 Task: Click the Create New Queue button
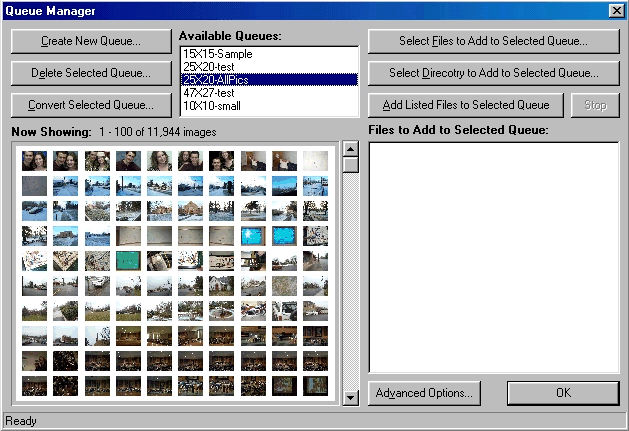click(x=91, y=42)
